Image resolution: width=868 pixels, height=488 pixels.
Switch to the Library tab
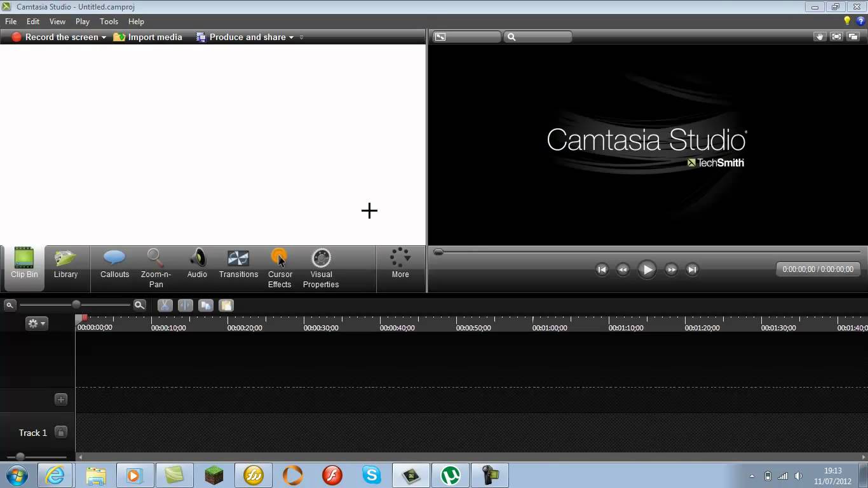click(65, 264)
